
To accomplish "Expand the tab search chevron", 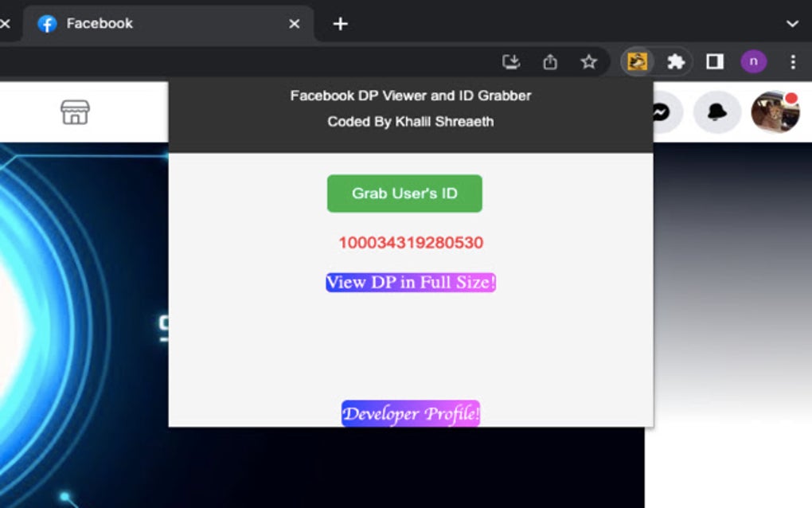I will pyautogui.click(x=792, y=24).
